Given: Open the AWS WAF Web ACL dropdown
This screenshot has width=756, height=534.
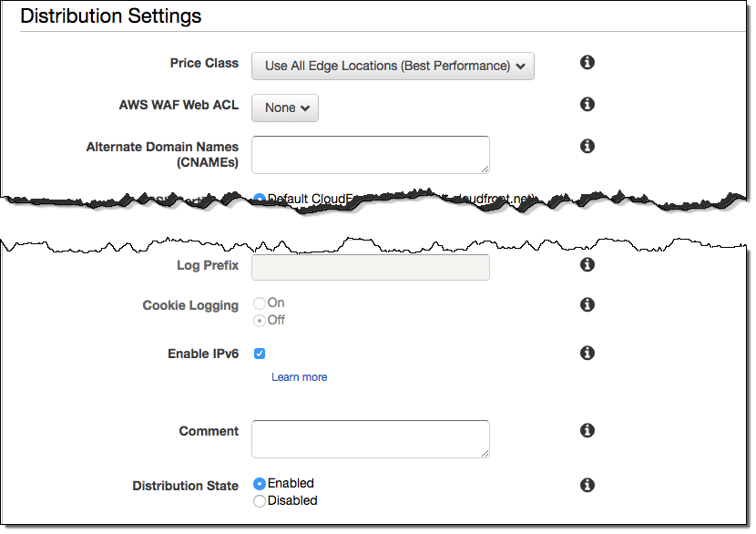Looking at the screenshot, I should point(284,108).
